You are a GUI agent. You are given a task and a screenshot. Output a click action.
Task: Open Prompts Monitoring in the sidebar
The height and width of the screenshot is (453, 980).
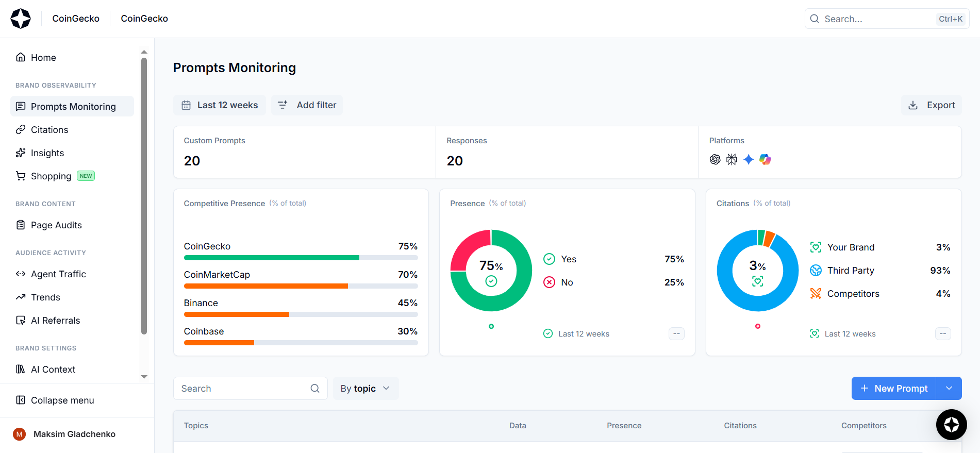(72, 107)
